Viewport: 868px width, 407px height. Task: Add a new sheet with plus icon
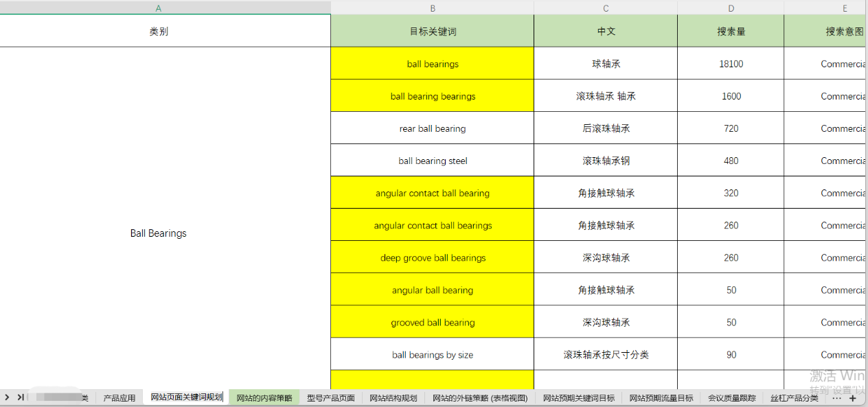853,398
